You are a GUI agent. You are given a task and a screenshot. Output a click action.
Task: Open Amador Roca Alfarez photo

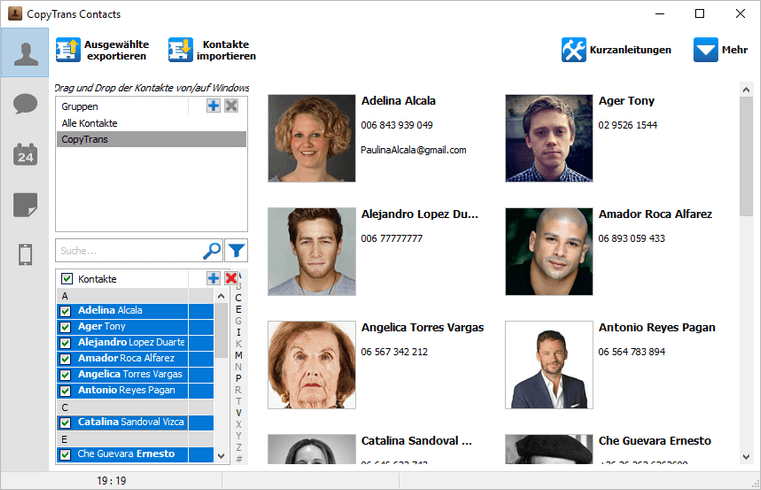pos(549,251)
